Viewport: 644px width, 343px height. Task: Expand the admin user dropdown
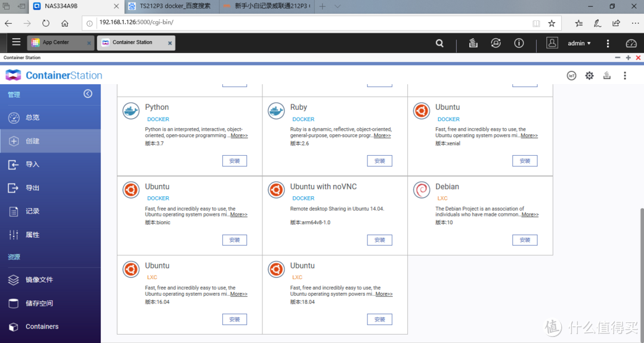(579, 43)
